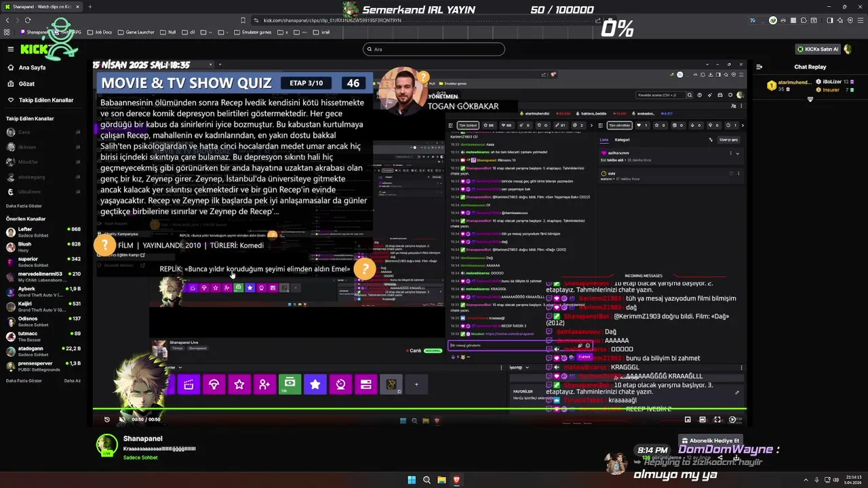Viewport: 868px width, 488px height.
Task: Show fewer recommended channels (Daha Az)
Action: coord(72,381)
